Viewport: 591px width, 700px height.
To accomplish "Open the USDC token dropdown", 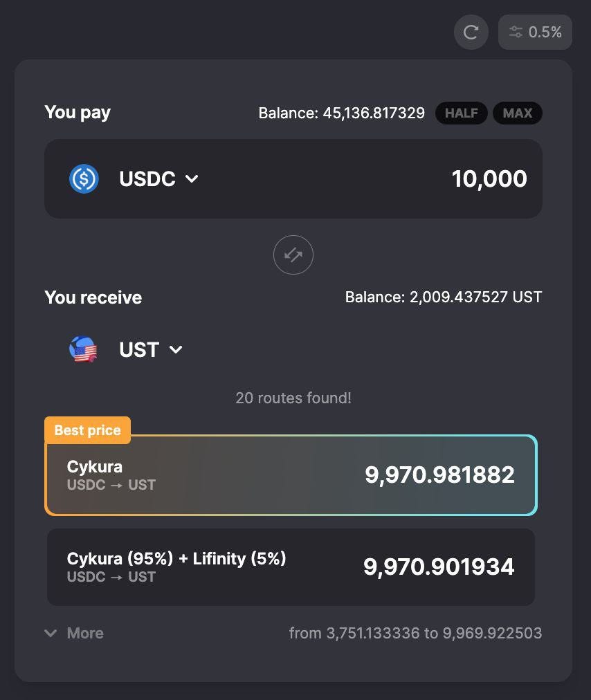I will tap(158, 178).
